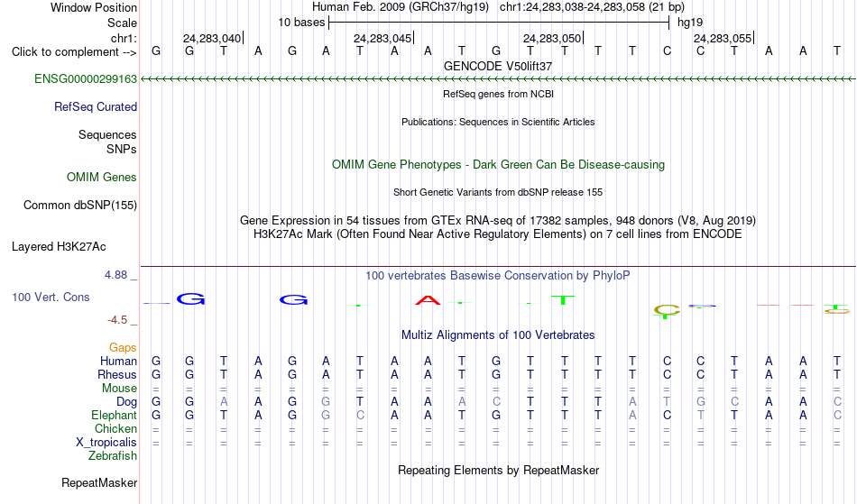Open the 100 Vert. Cons label
Viewport: 857px width, 504px height.
tap(51, 297)
